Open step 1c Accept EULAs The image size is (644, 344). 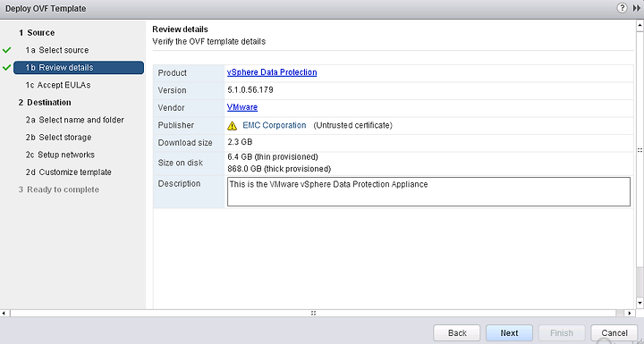[58, 85]
